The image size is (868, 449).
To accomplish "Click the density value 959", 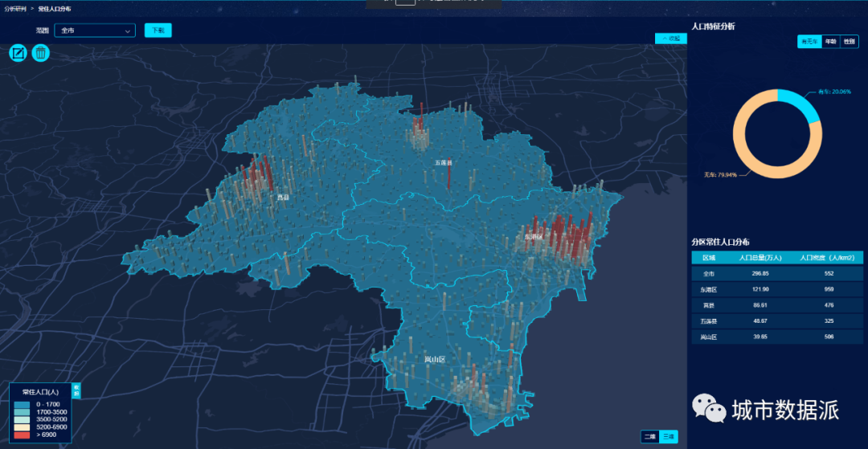I will (x=829, y=290).
